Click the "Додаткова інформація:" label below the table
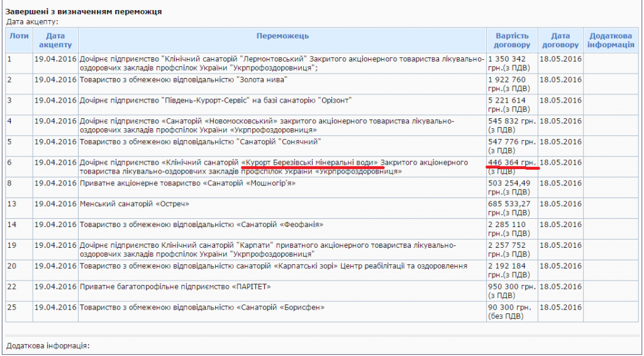Screen dimensions: 644x356 tap(48, 346)
